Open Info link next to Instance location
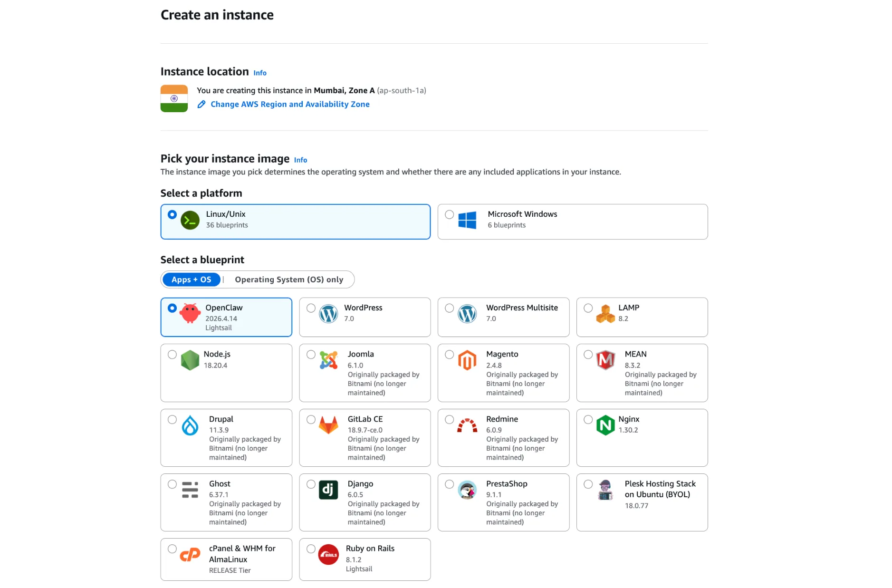The image size is (892, 588). [260, 73]
